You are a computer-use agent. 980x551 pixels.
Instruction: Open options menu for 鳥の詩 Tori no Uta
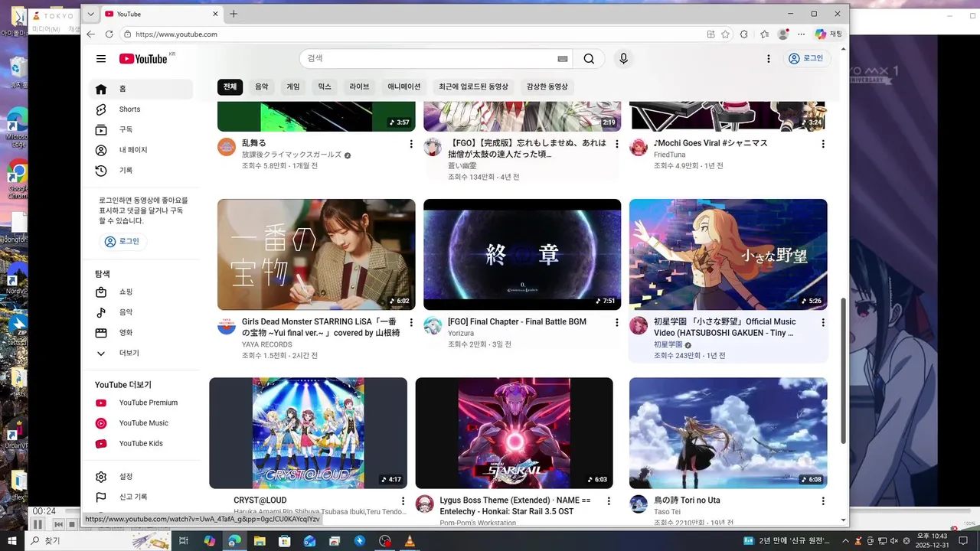823,501
